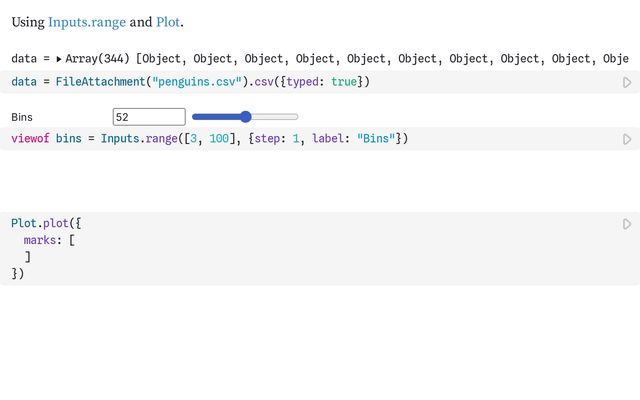Focus the Bins number input field
This screenshot has width=640, height=400.
coord(149,117)
